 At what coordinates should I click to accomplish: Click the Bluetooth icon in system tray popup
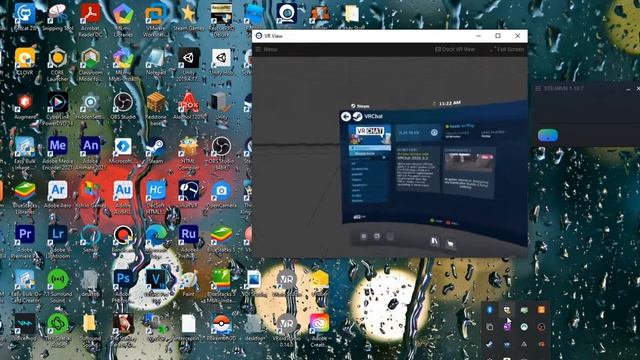[x=490, y=310]
